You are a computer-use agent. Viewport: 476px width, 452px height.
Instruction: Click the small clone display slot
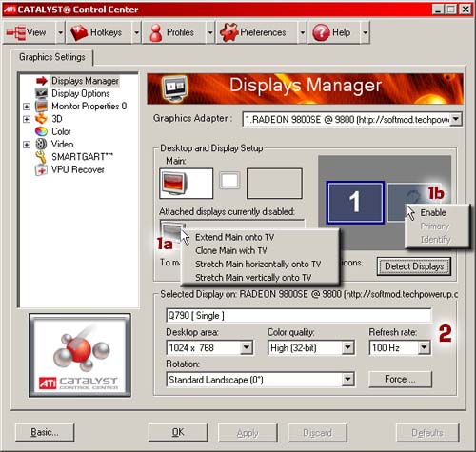(x=229, y=181)
